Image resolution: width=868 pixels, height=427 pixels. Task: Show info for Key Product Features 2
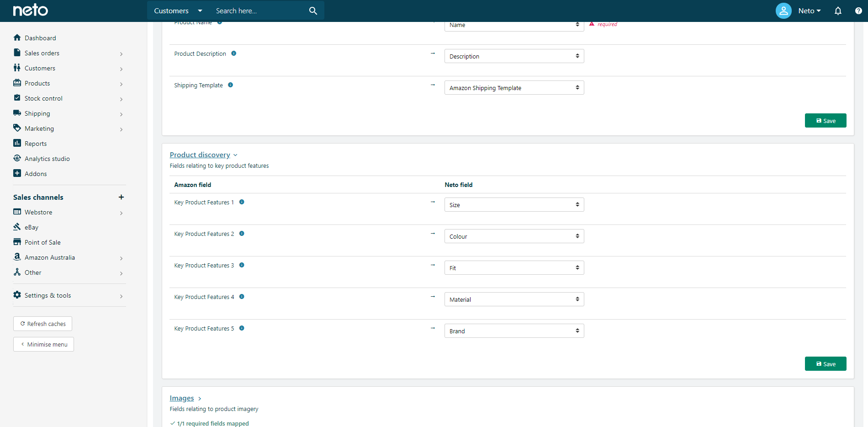242,234
